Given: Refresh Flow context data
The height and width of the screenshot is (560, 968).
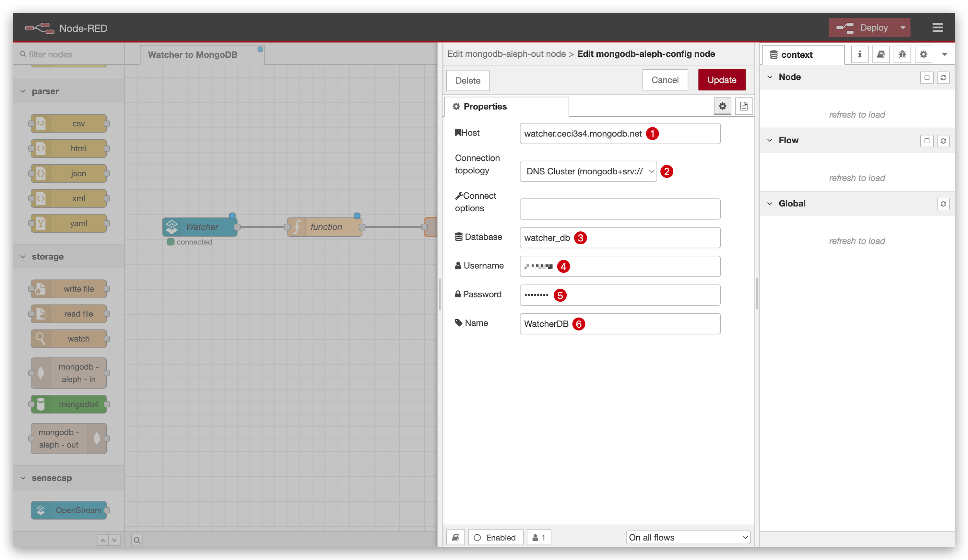Looking at the screenshot, I should (943, 141).
